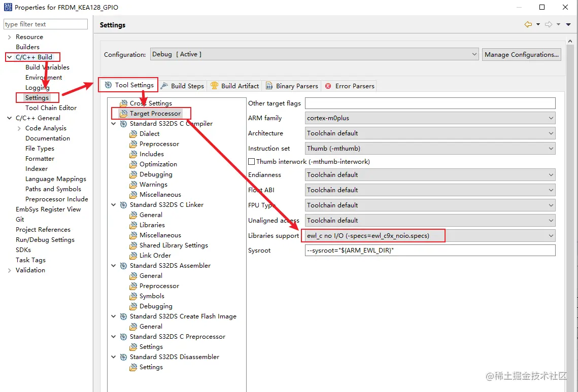The image size is (578, 392).
Task: Select Git in the properties tree
Action: point(20,220)
